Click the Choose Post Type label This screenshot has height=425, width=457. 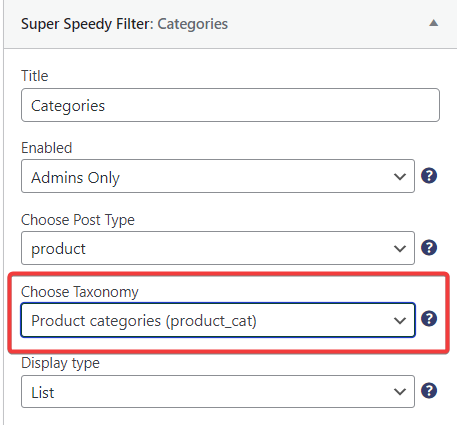tap(78, 220)
